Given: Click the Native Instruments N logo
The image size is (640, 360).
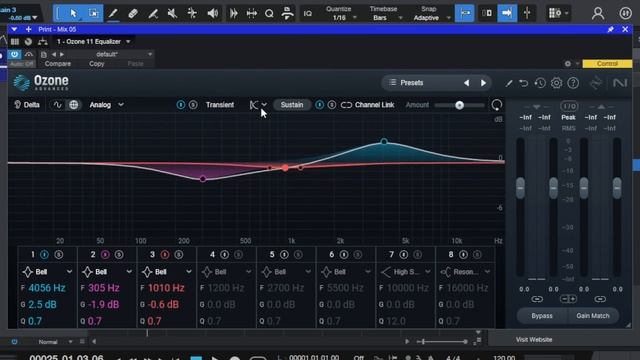Looking at the screenshot, I should [x=620, y=83].
